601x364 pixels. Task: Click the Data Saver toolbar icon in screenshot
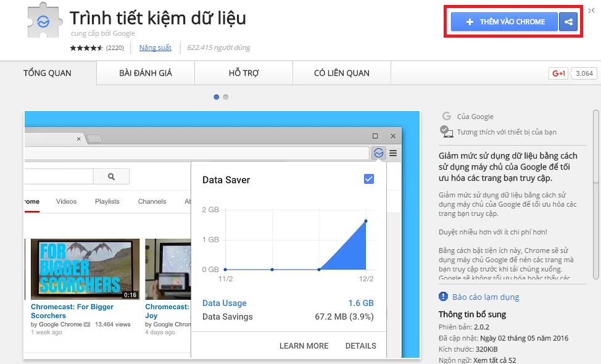pos(378,153)
